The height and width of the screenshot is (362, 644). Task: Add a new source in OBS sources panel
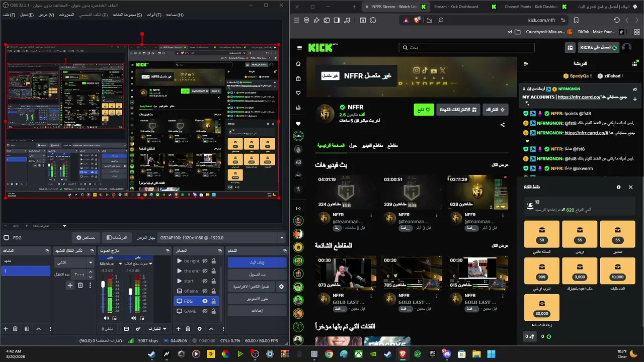tap(178, 329)
